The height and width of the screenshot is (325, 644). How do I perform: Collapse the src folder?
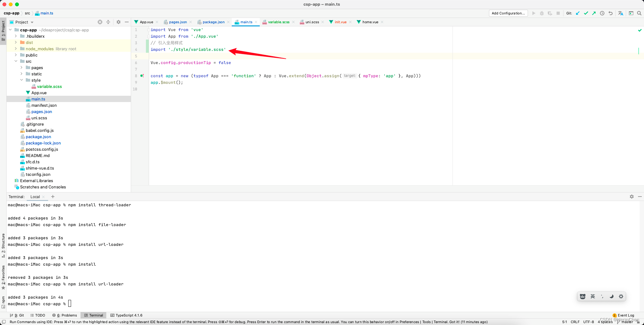click(16, 61)
